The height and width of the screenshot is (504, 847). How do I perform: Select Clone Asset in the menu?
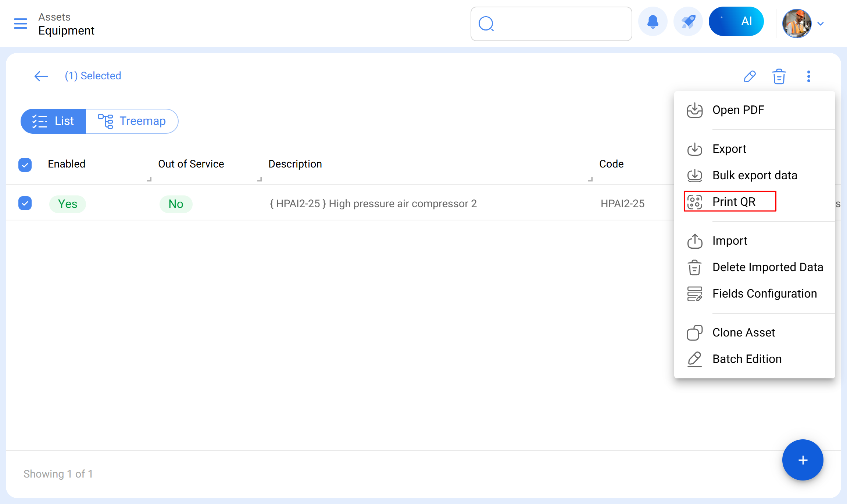(x=743, y=332)
